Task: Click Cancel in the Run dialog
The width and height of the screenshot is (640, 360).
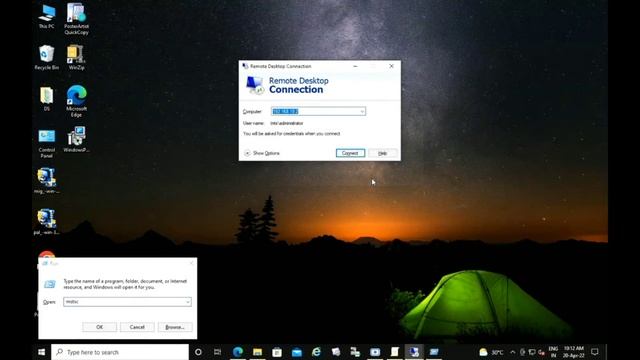Action: [137, 327]
